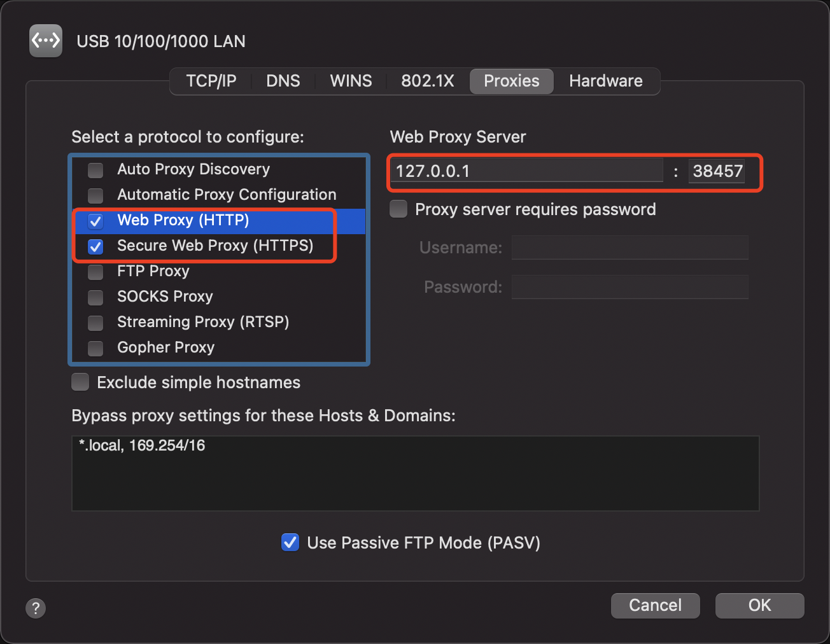This screenshot has height=644, width=830.
Task: Click the Cancel button
Action: tap(655, 605)
